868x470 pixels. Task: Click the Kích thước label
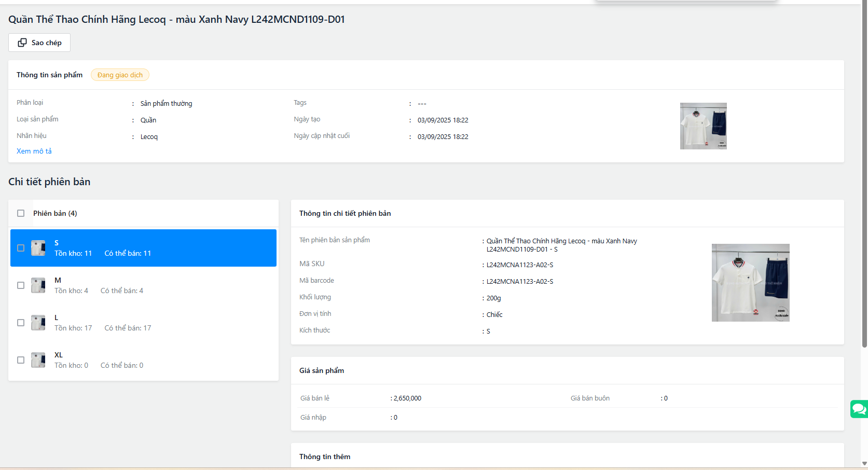(314, 330)
